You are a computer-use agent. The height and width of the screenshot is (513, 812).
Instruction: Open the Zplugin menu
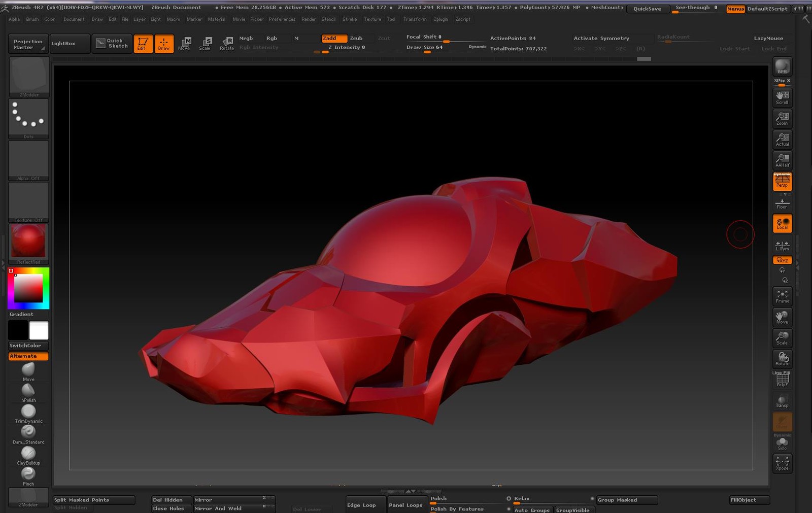pyautogui.click(x=441, y=19)
